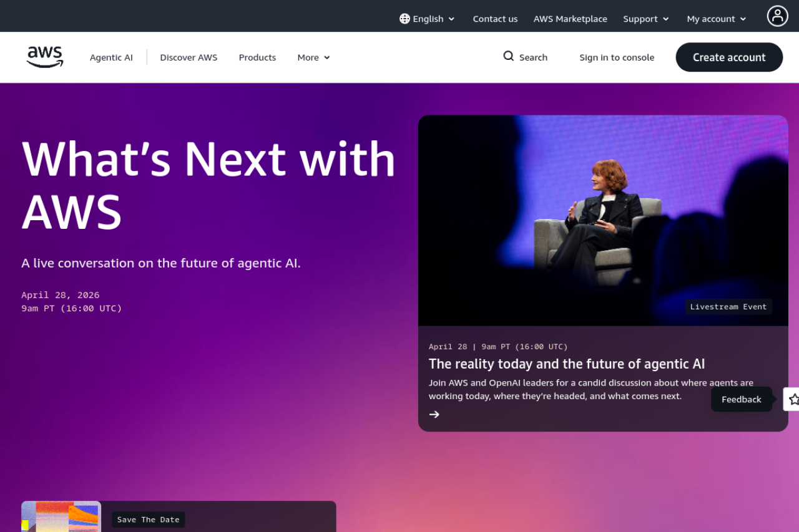The image size is (799, 532).
Task: Select Discover AWS in navigation
Action: pyautogui.click(x=189, y=57)
